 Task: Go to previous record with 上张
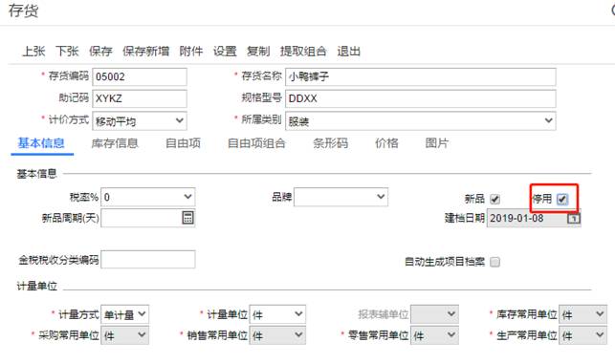point(33,51)
